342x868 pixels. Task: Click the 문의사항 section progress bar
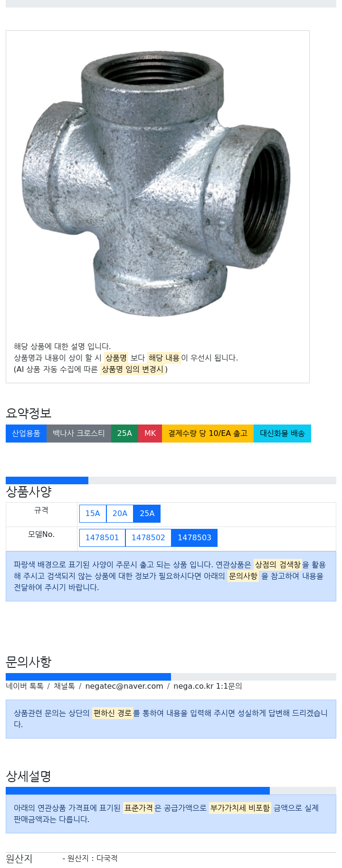(171, 677)
